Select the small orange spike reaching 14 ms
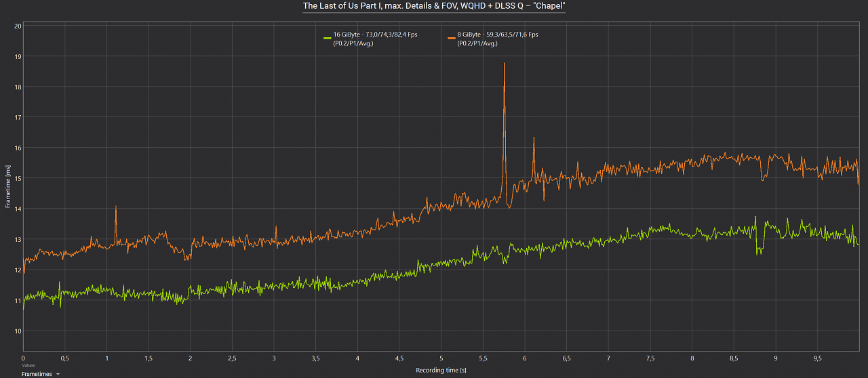Viewport: 868px width, 378px height. [x=116, y=207]
